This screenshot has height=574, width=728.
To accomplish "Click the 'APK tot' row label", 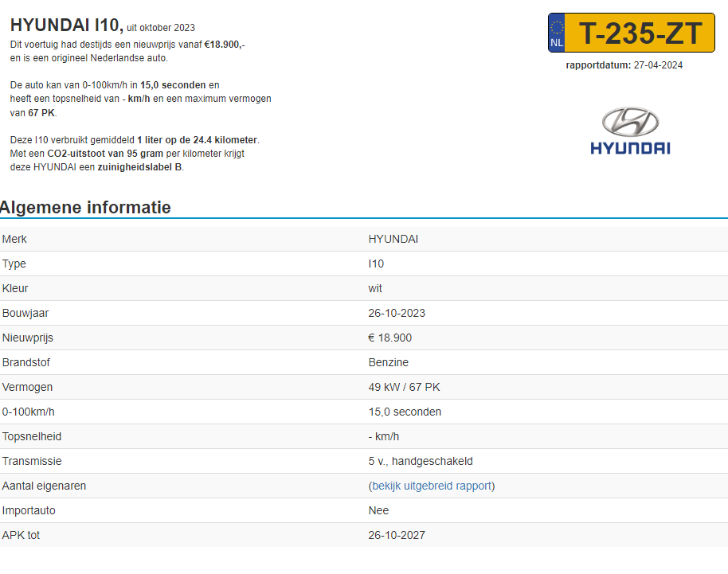I will pyautogui.click(x=21, y=535).
